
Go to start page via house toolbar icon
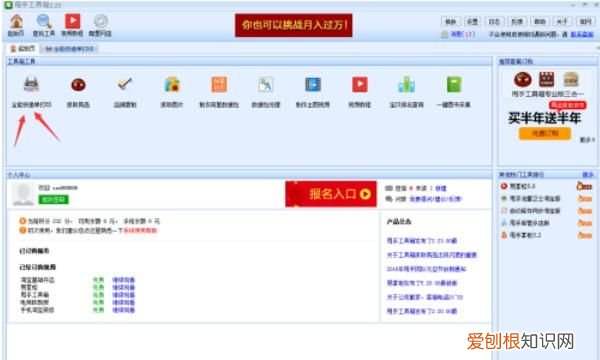pos(16,21)
